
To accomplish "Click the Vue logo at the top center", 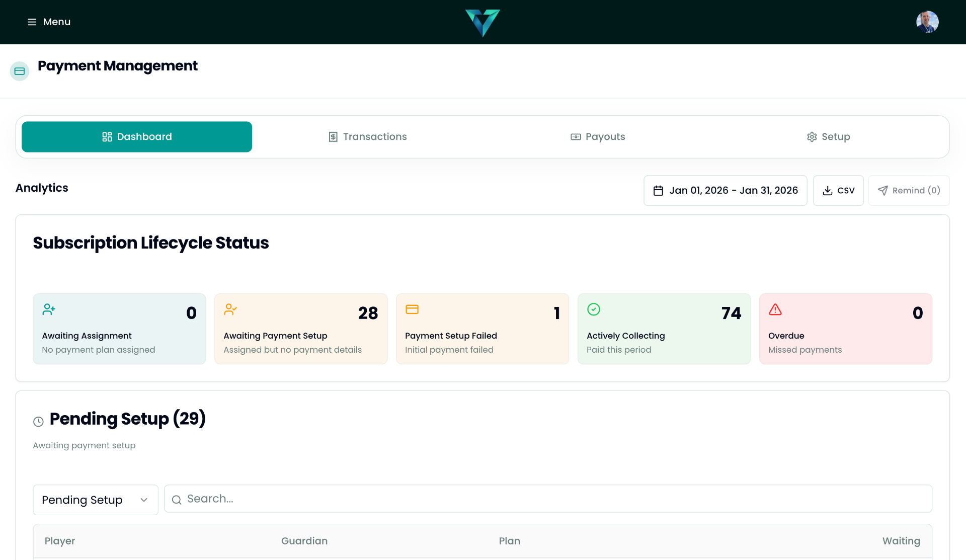I will (482, 23).
